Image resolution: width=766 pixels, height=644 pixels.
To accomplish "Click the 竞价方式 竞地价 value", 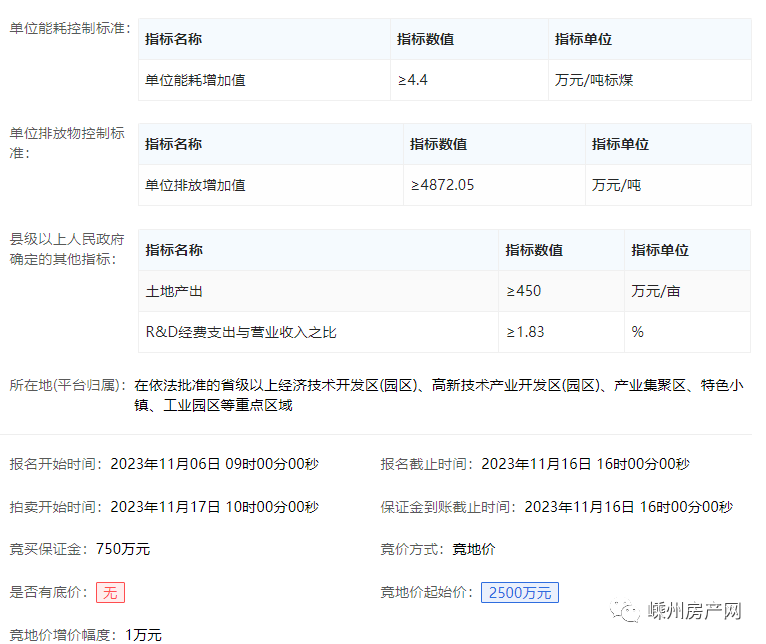I will click(474, 549).
